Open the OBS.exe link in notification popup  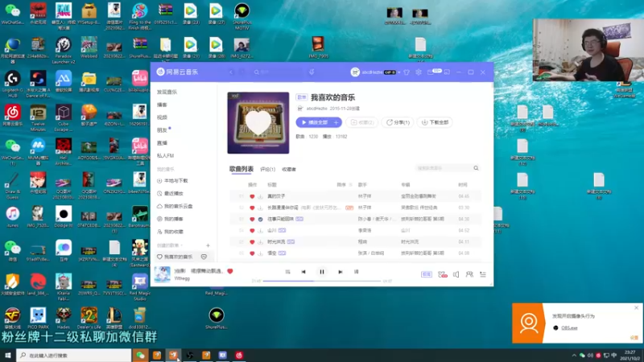(569, 328)
